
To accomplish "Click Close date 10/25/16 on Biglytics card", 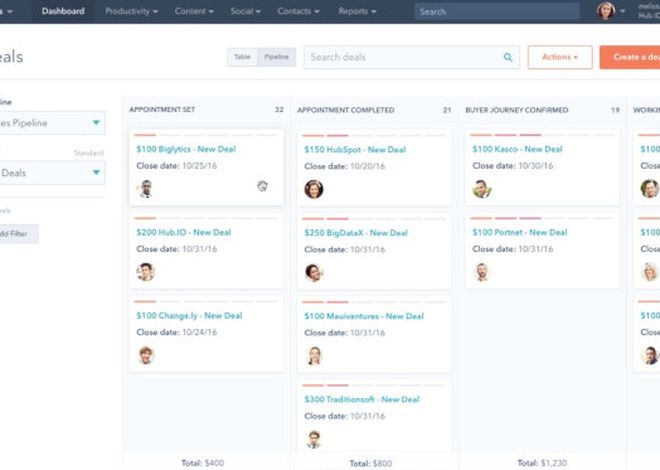I will (x=176, y=166).
